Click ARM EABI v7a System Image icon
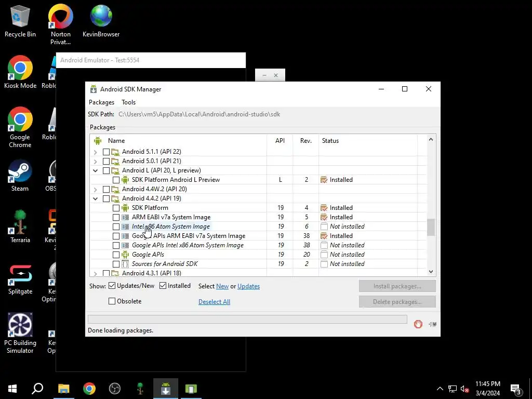The height and width of the screenshot is (399, 532). [125, 217]
